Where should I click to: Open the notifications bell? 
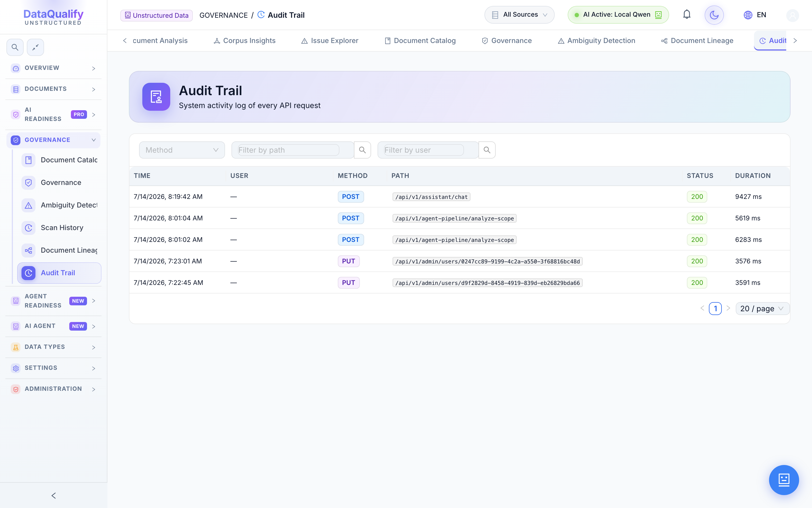point(687,15)
